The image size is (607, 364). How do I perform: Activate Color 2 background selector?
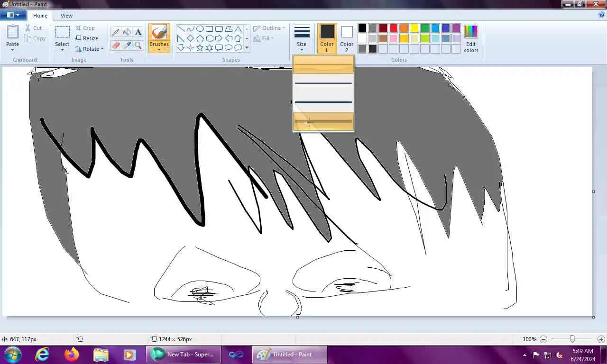(x=347, y=38)
